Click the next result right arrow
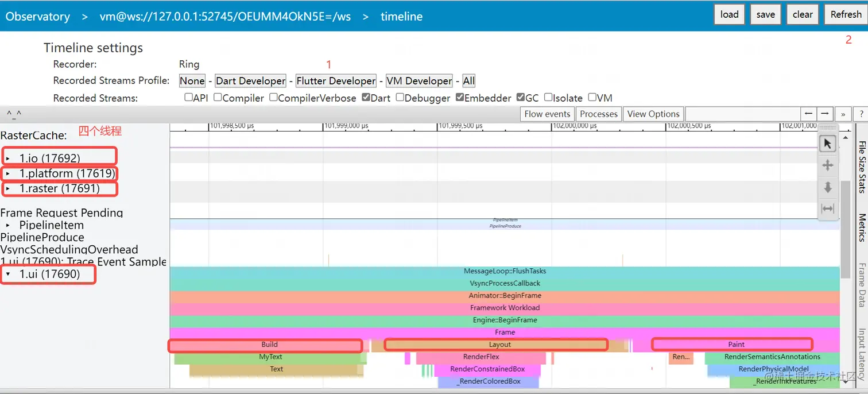 pyautogui.click(x=825, y=114)
